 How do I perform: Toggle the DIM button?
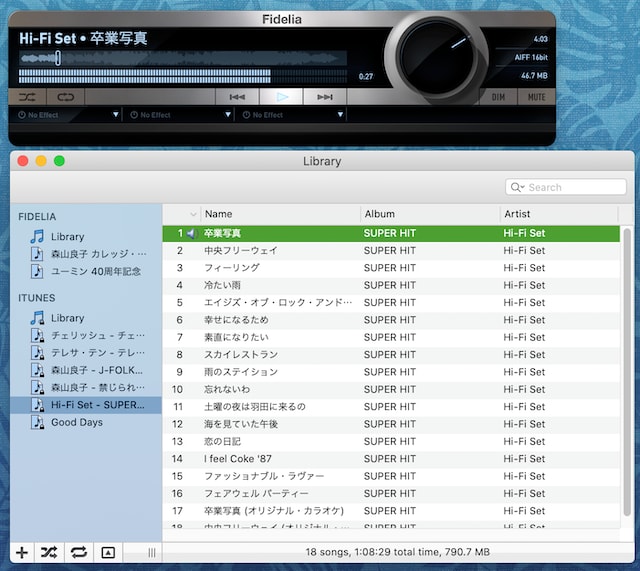[498, 97]
